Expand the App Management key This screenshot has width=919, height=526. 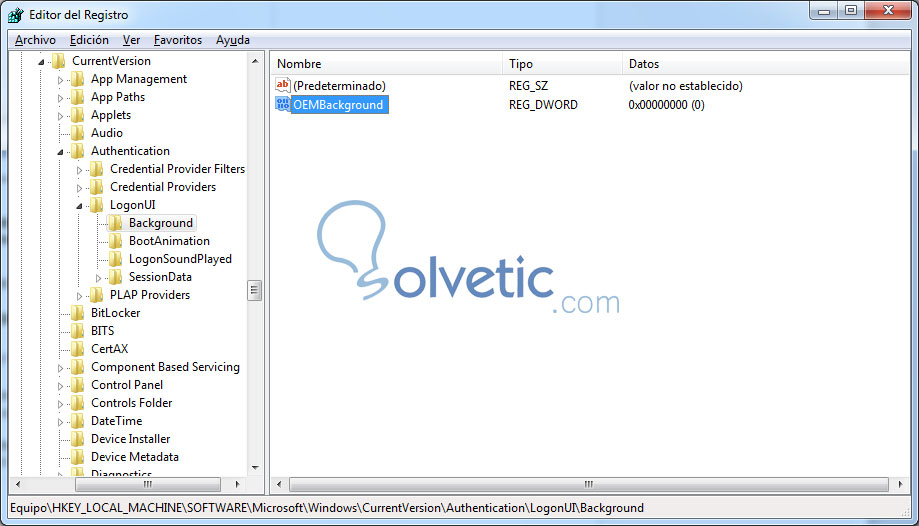(60, 80)
